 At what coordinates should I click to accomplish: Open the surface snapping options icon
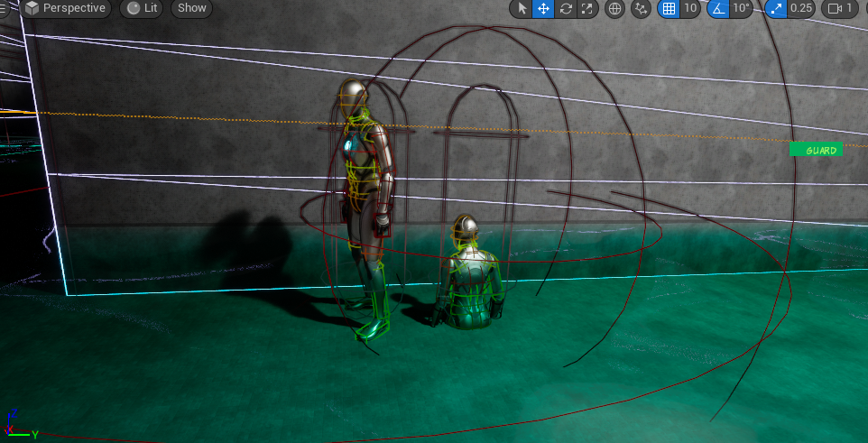642,8
